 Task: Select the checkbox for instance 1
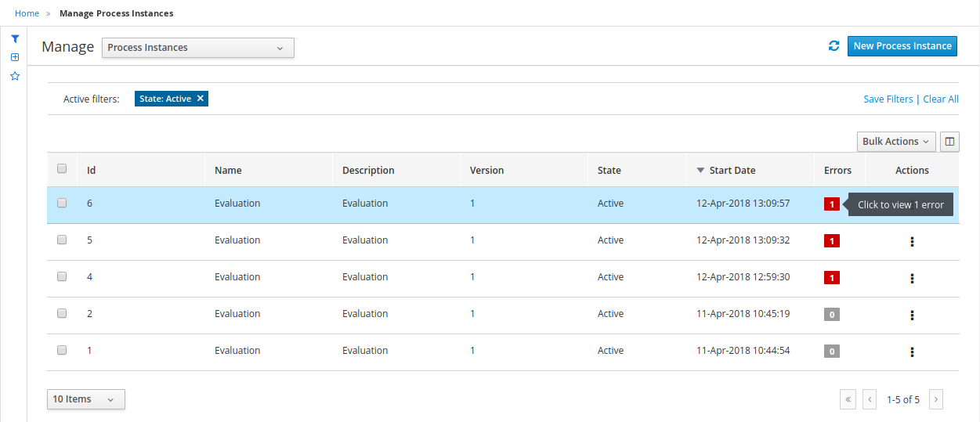(x=62, y=350)
